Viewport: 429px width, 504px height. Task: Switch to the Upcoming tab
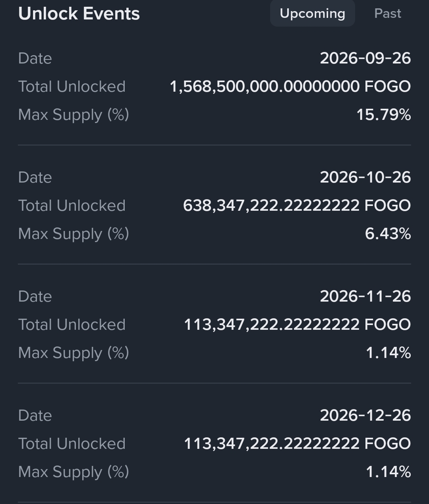(312, 13)
